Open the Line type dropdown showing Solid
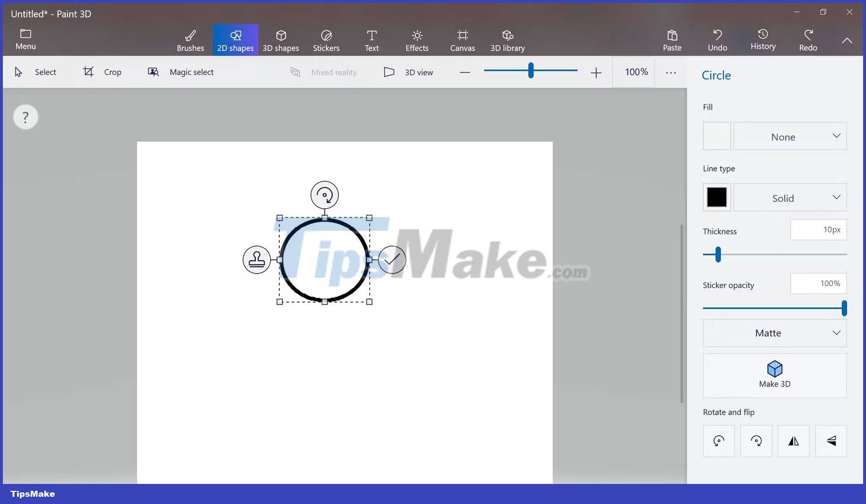 (790, 197)
